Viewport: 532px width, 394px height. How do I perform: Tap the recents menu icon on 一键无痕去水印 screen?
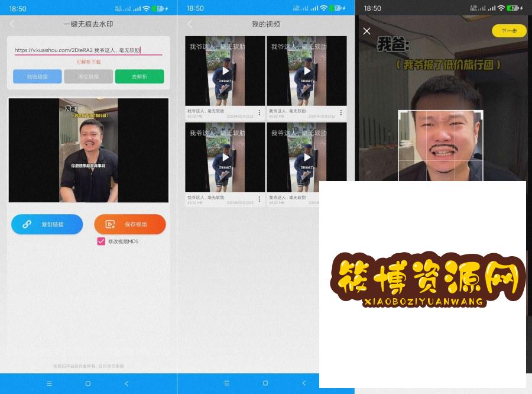point(50,383)
